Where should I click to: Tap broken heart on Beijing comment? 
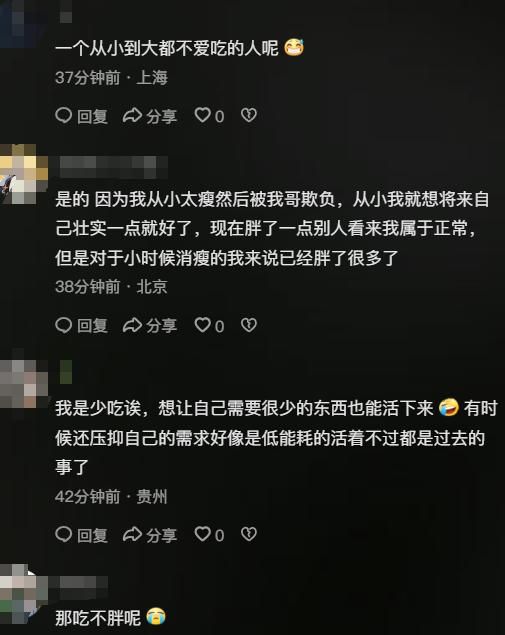pyautogui.click(x=249, y=325)
